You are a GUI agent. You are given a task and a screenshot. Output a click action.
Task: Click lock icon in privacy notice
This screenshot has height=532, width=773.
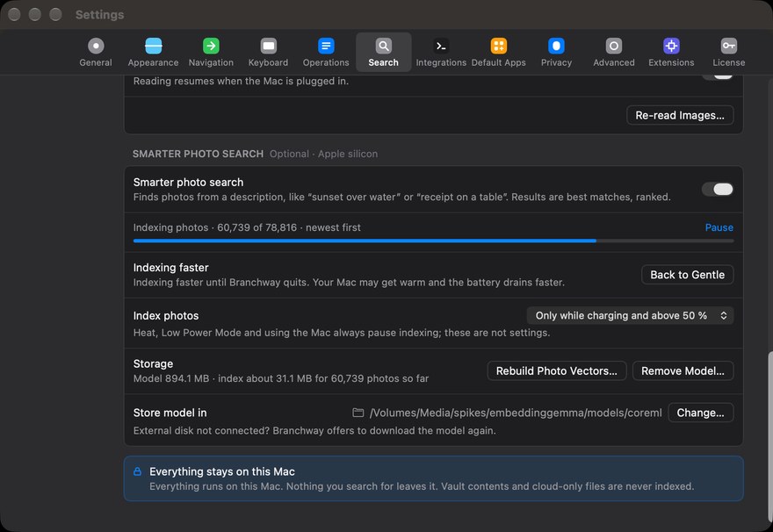(x=138, y=471)
